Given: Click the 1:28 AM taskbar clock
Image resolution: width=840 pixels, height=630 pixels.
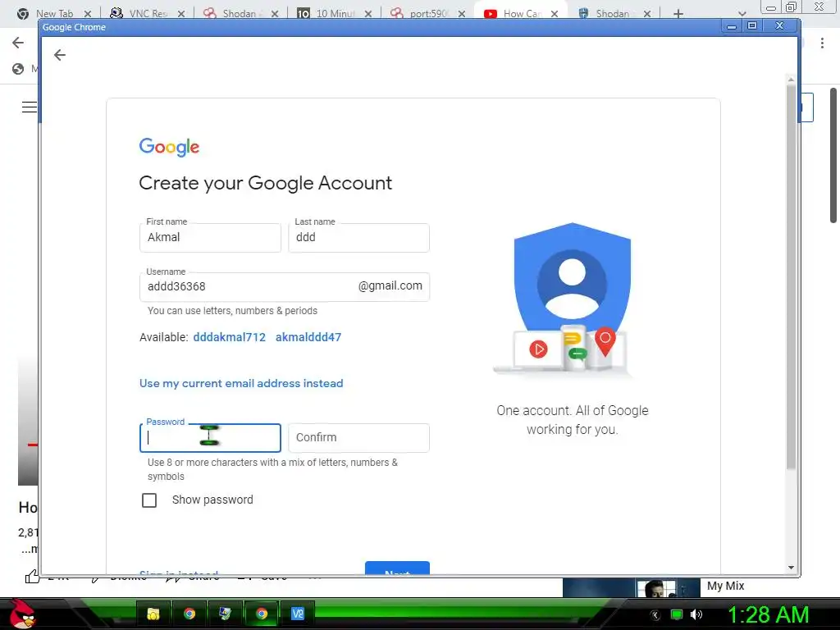Looking at the screenshot, I should (768, 614).
